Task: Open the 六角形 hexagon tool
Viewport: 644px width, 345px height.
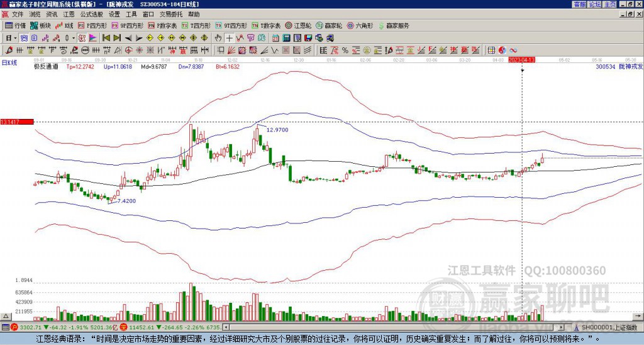Action: coord(360,25)
